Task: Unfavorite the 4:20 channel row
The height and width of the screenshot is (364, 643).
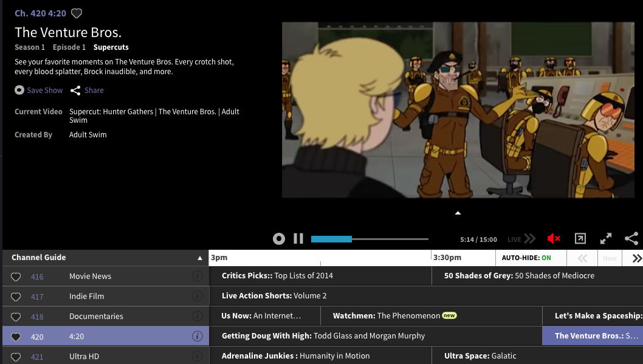Action: [x=16, y=337]
